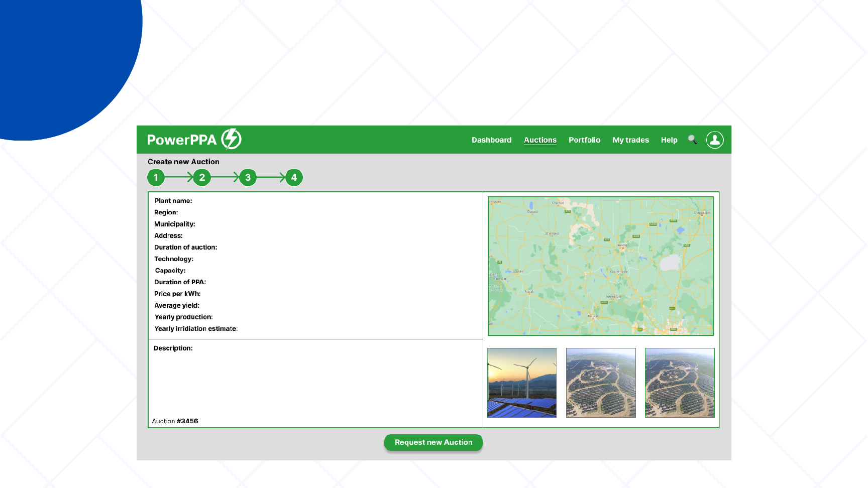Switch to the Auctions page

540,140
